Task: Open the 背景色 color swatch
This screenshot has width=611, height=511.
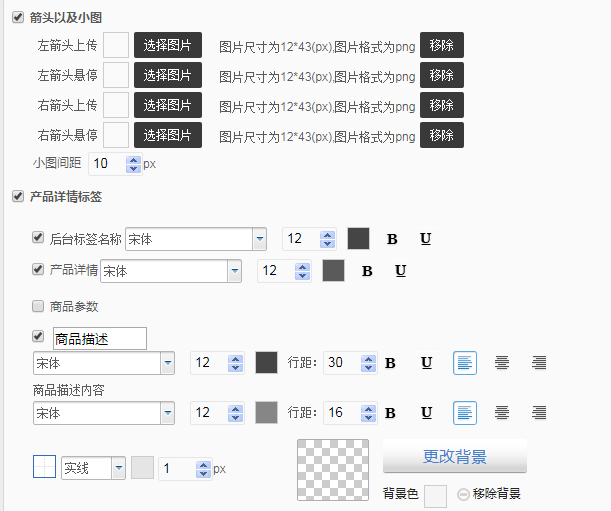Action: [x=435, y=495]
